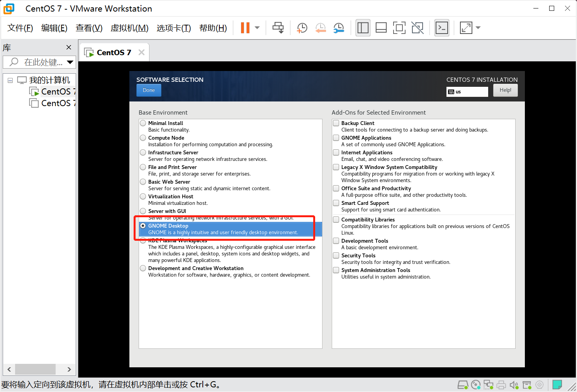Enable the Backup Client add-on checkbox
The image size is (577, 392).
pos(336,123)
